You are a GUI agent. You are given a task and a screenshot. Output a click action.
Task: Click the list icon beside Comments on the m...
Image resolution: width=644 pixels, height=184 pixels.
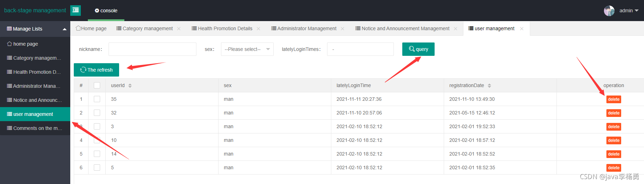[x=9, y=128]
